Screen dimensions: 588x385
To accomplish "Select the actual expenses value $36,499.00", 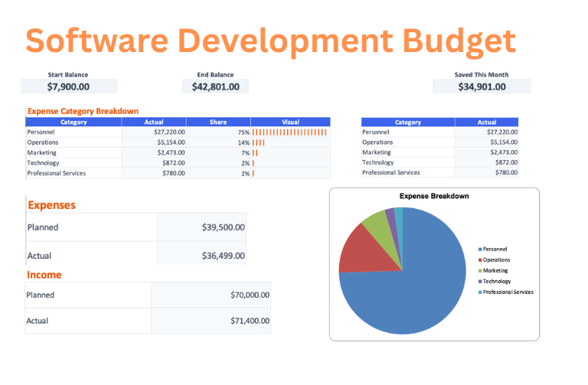I will point(224,256).
